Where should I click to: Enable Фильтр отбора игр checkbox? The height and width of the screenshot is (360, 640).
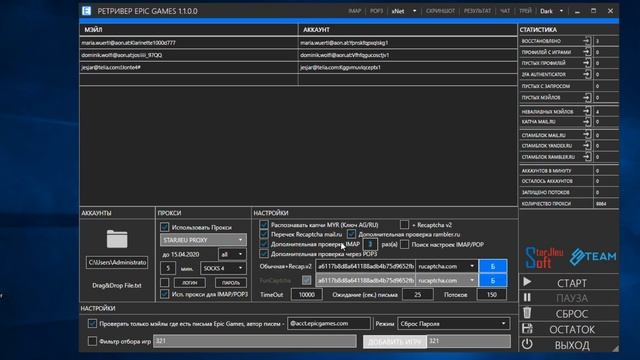point(92,341)
